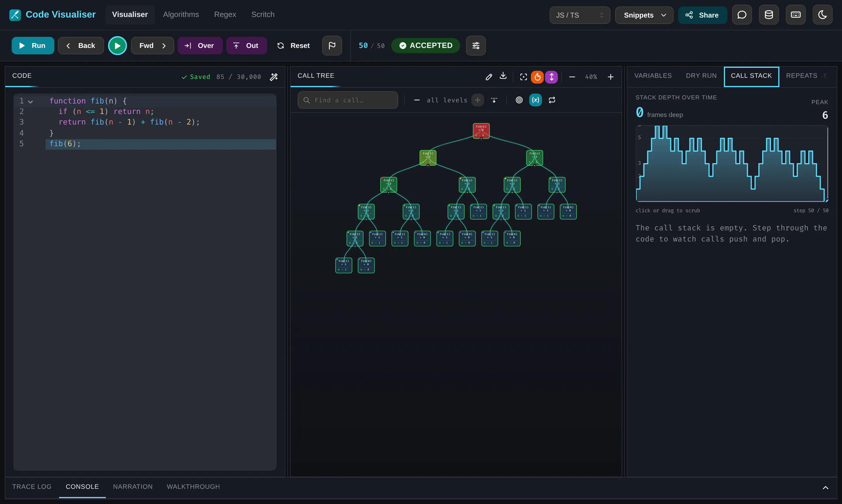Open the TRACE LOG tab
The width and height of the screenshot is (842, 504).
pos(32,487)
